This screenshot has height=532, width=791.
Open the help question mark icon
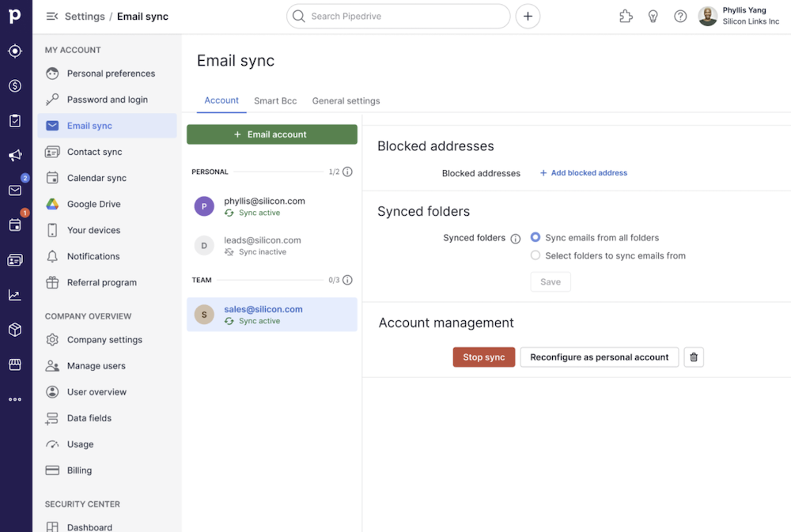[679, 16]
